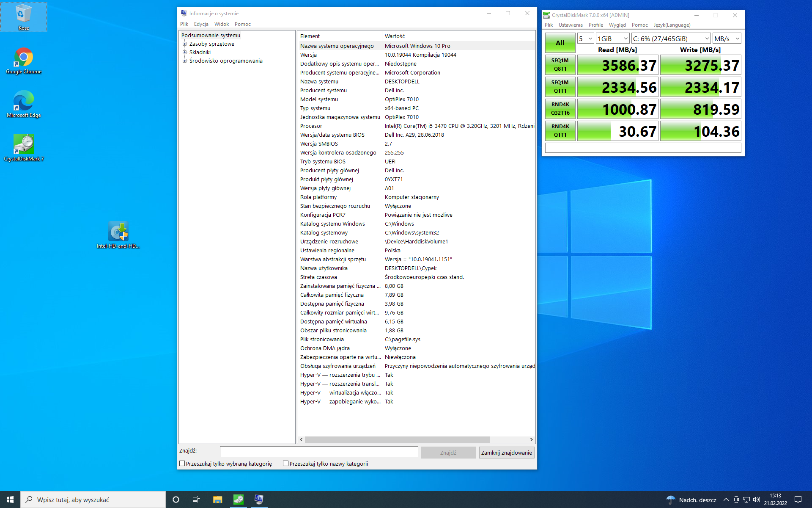Select RND4K Q1T1 write result 104.36
This screenshot has height=508, width=812.
(700, 131)
